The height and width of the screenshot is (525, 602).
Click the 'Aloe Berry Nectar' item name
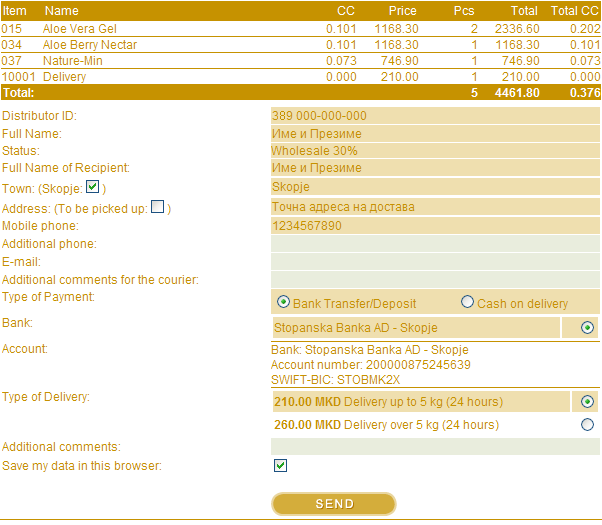(x=90, y=45)
